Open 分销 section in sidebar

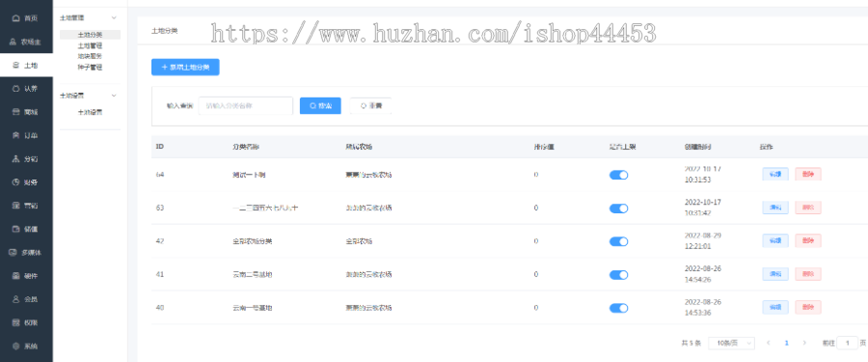coord(26,159)
